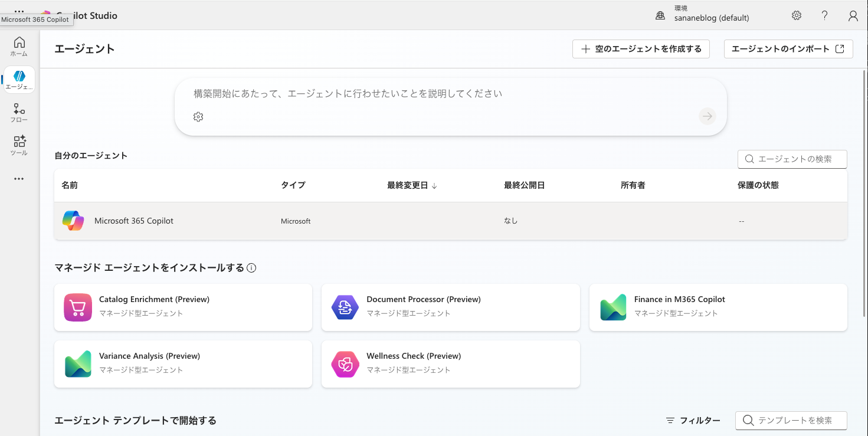
Task: Click the Copilot Studio title in header
Action: [x=87, y=16]
